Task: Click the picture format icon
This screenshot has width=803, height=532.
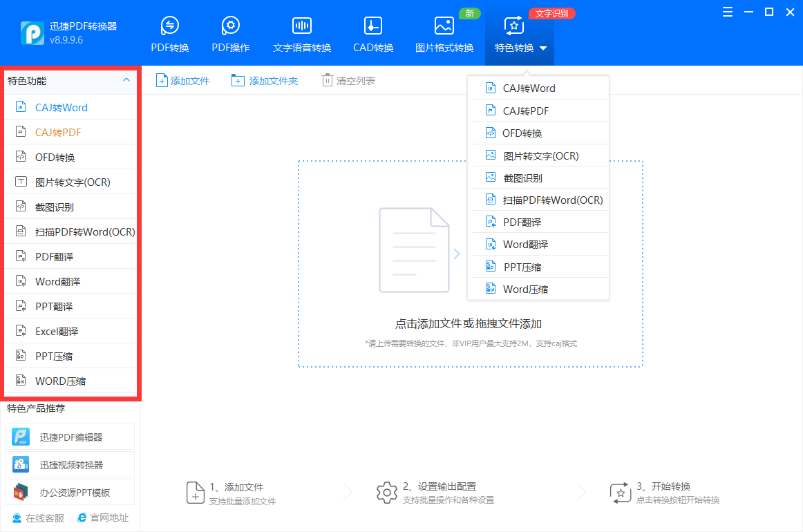Action: [x=444, y=25]
